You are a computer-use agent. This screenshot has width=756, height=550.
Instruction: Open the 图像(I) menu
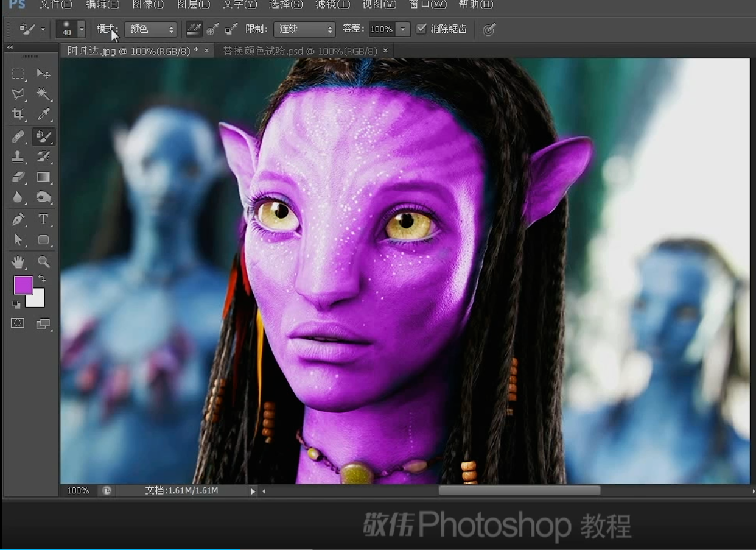[x=148, y=4]
